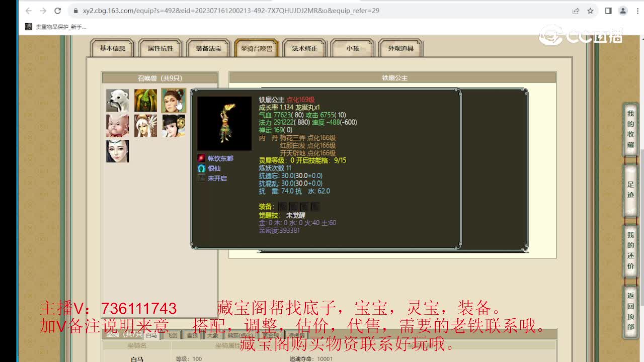Click the 铁扇公主 preview image in detail panel
Viewport: 644px width, 362px height.
[x=223, y=123]
